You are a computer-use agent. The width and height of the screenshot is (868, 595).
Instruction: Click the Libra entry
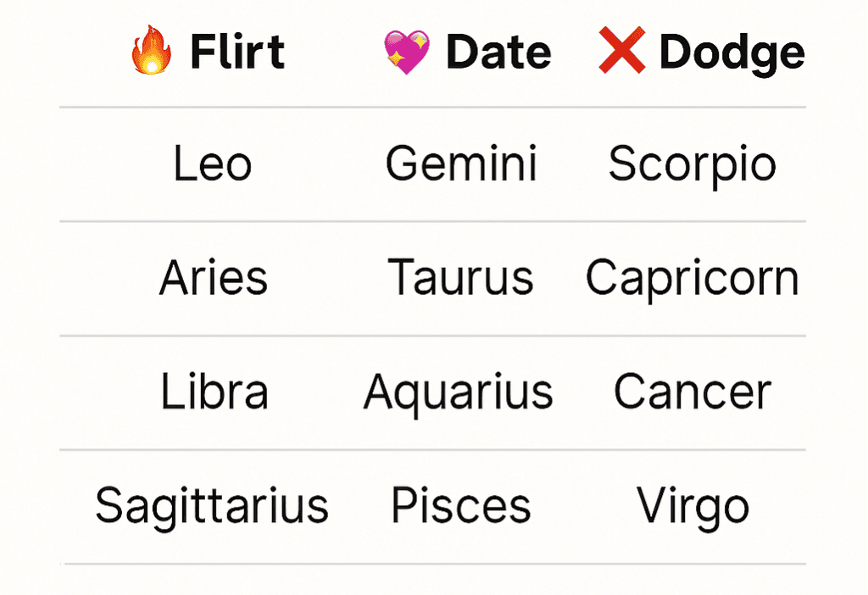coord(214,392)
